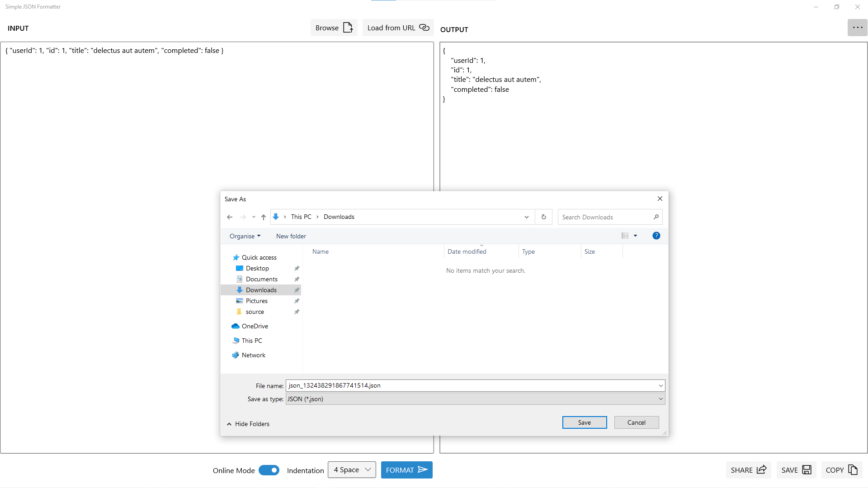Image resolution: width=868 pixels, height=488 pixels.
Task: Click the pin icon next to source
Action: [297, 312]
